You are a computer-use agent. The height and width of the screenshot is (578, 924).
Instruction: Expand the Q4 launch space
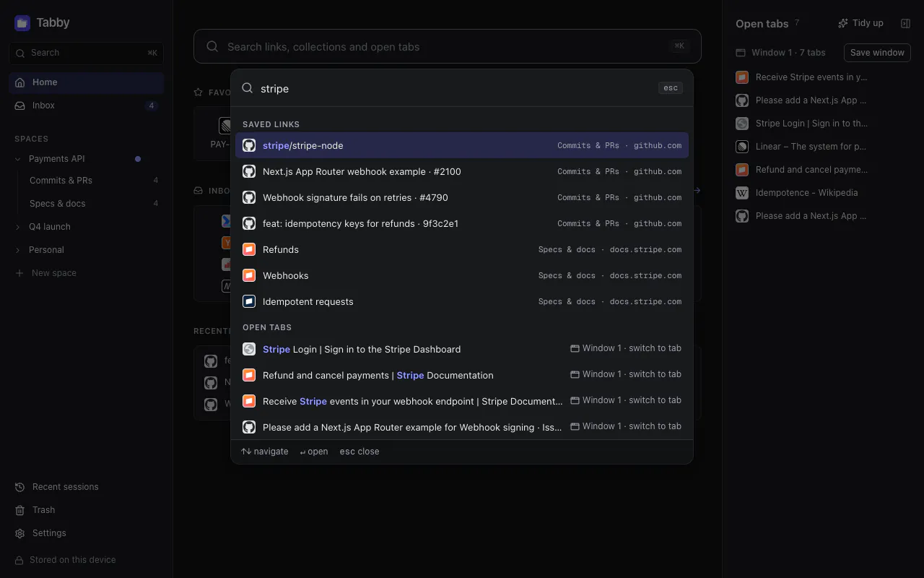coord(18,227)
